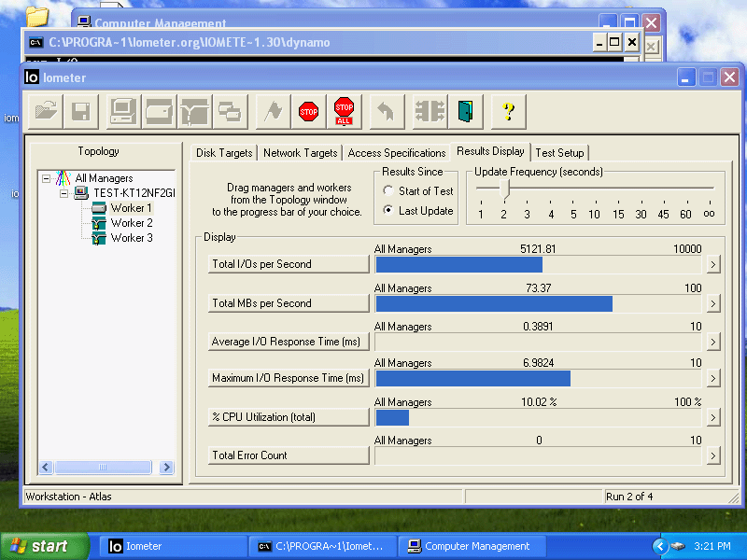Click safely remove hardware tray icon

[678, 546]
